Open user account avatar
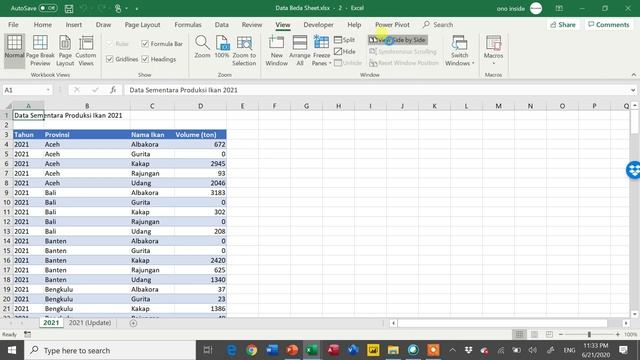The width and height of the screenshot is (640, 360). tap(536, 8)
